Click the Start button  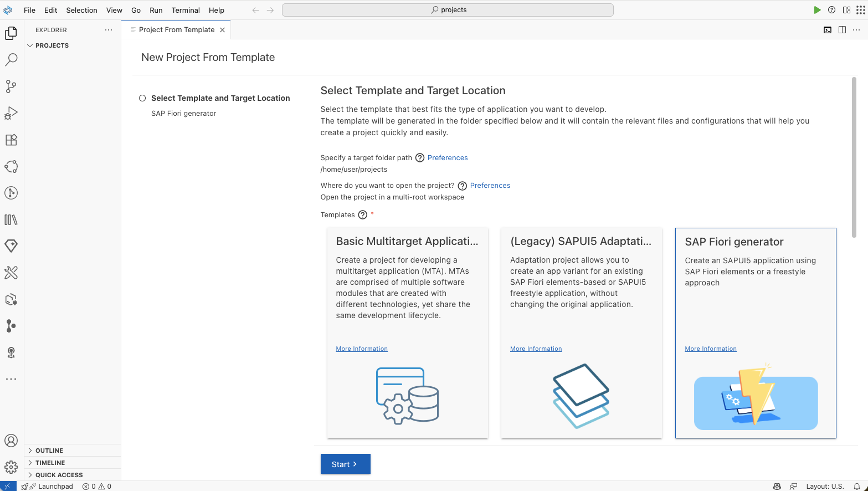tap(345, 464)
